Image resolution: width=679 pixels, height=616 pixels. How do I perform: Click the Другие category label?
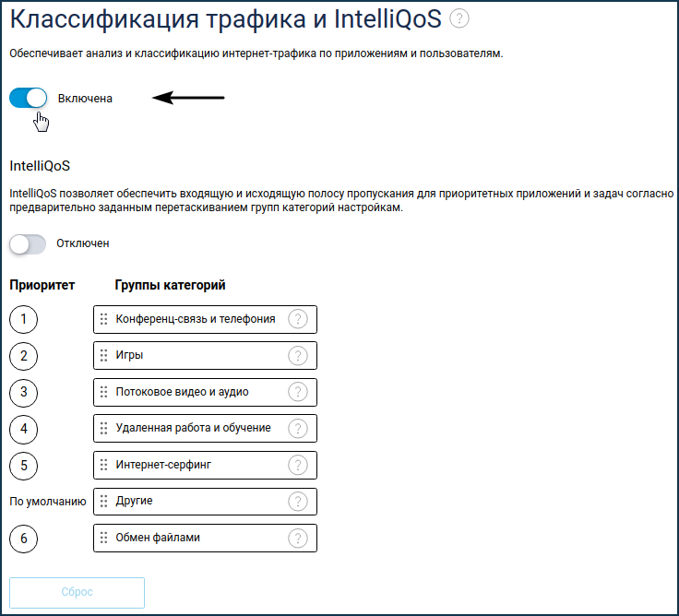(134, 502)
